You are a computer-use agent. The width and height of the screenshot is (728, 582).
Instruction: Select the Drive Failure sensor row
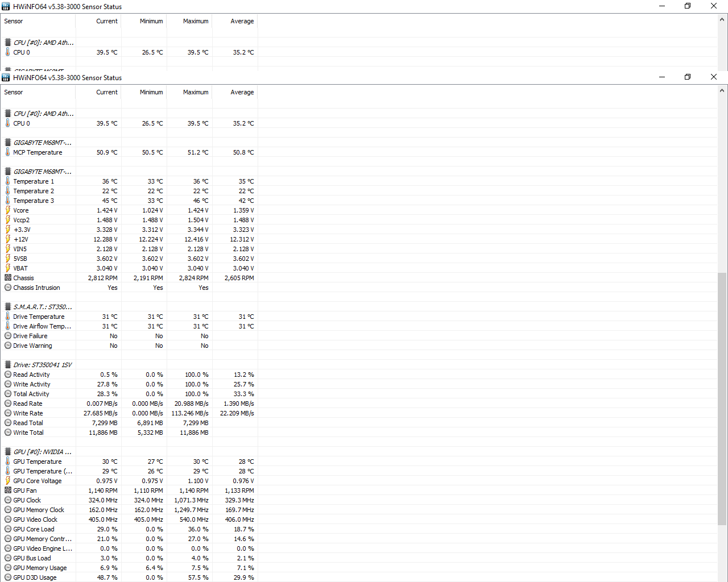[30, 336]
